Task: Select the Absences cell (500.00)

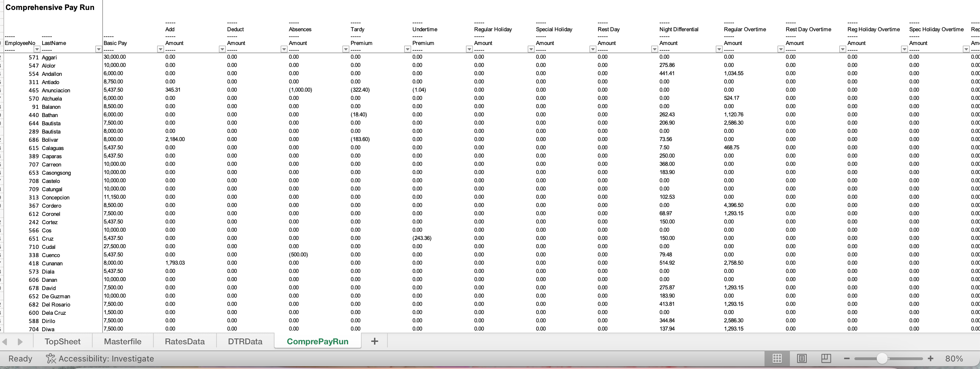Action: (x=298, y=254)
